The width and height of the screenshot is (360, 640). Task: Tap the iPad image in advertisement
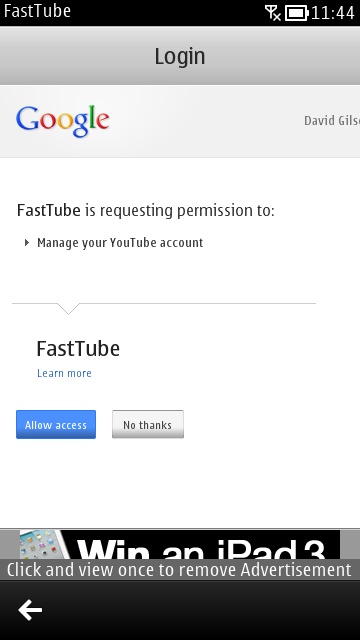coord(42,544)
